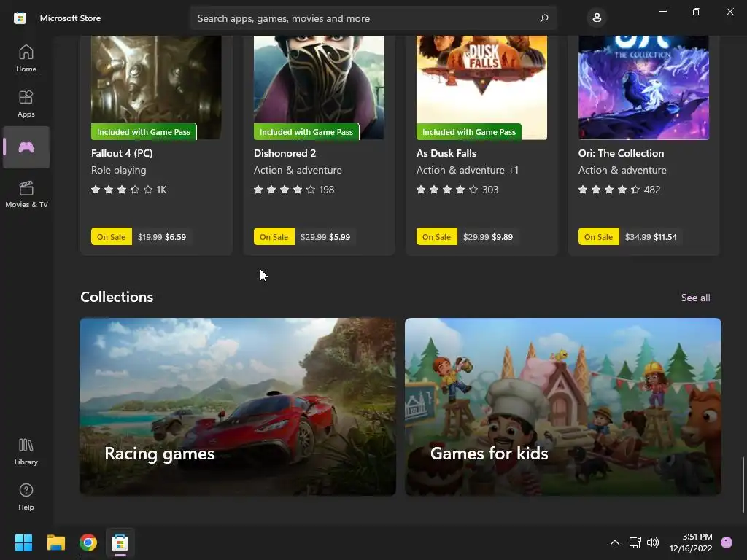Click the $11.54 sale price
This screenshot has height=560, width=747.
[x=665, y=237]
